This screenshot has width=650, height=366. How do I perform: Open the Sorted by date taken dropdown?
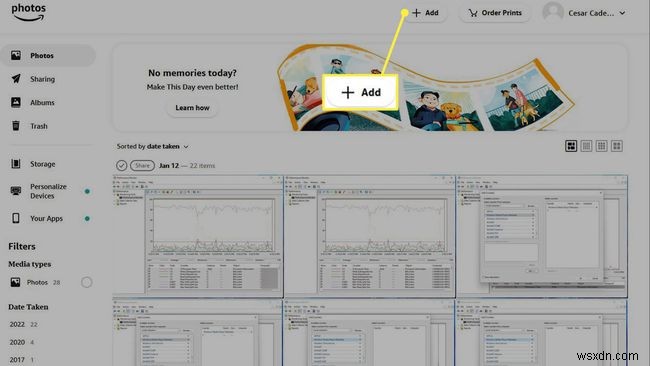point(153,146)
